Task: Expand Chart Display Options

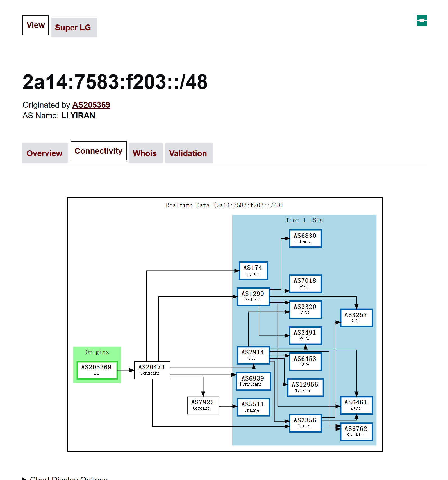Action: point(65,478)
